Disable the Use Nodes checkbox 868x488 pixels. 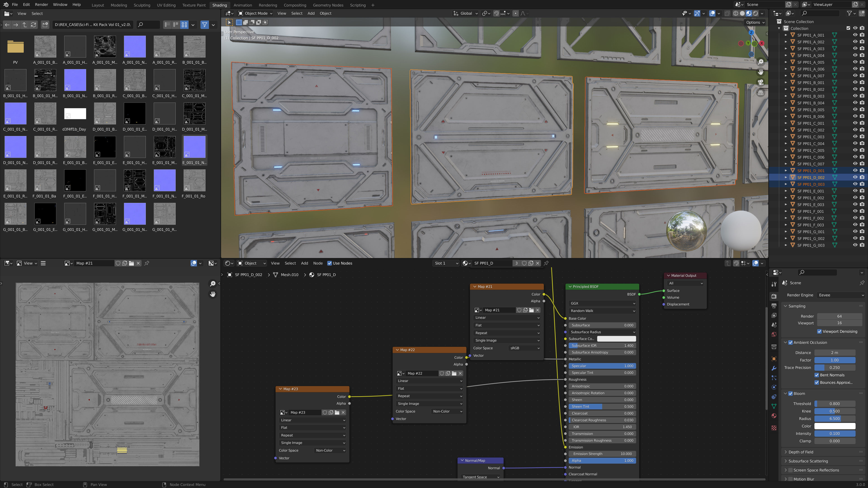329,263
